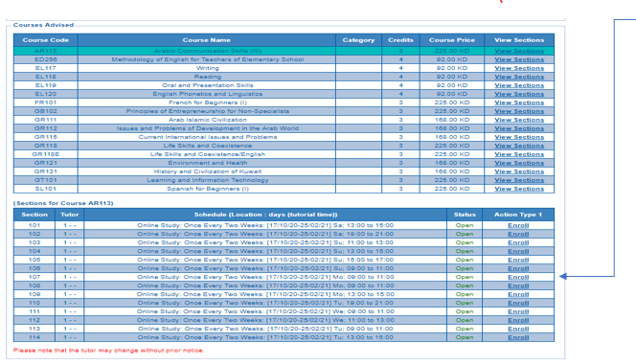The width and height of the screenshot is (636, 364).
Task: Open View Sections for SL101 Spanish for Beginners
Action: (x=519, y=189)
